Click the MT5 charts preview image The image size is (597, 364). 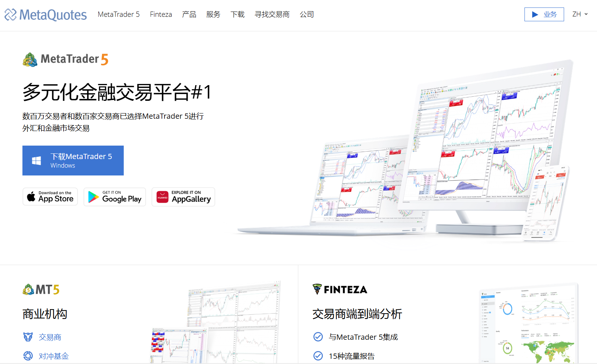pyautogui.click(x=216, y=322)
